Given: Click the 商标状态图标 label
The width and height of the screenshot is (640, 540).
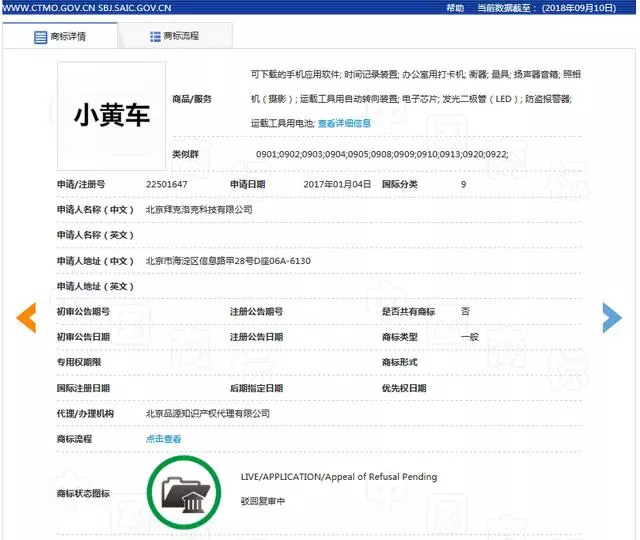Looking at the screenshot, I should (83, 493).
